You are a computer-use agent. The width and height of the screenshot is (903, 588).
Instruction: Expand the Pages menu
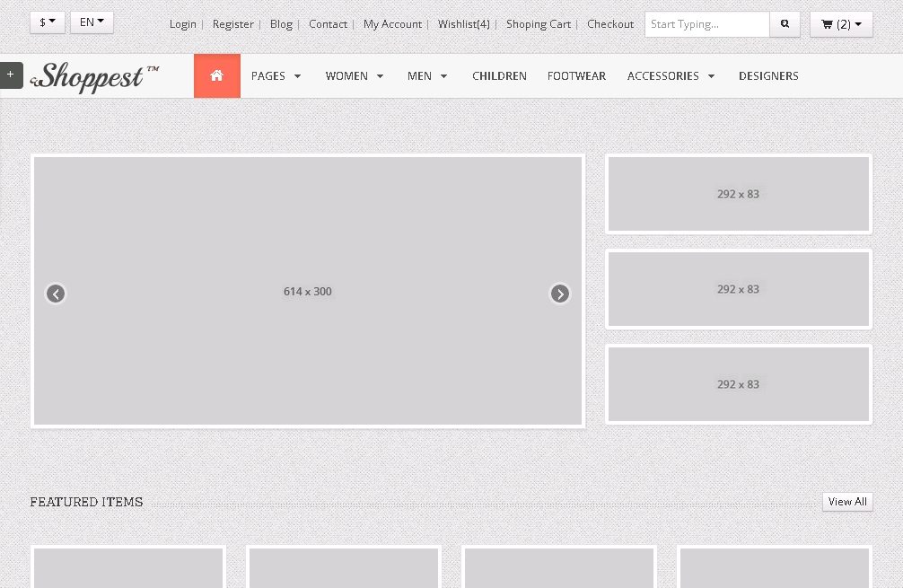pyautogui.click(x=276, y=76)
